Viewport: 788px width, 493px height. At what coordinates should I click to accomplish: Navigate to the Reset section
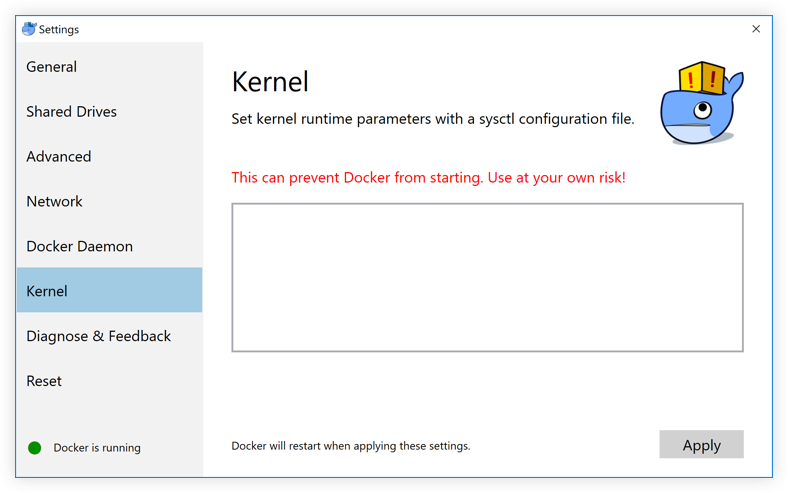pos(44,381)
